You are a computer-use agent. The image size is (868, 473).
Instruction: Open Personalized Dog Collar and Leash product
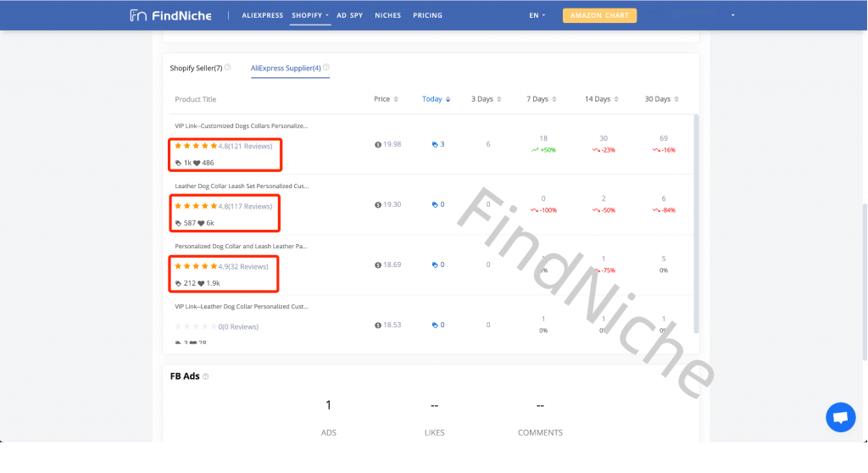tap(241, 247)
